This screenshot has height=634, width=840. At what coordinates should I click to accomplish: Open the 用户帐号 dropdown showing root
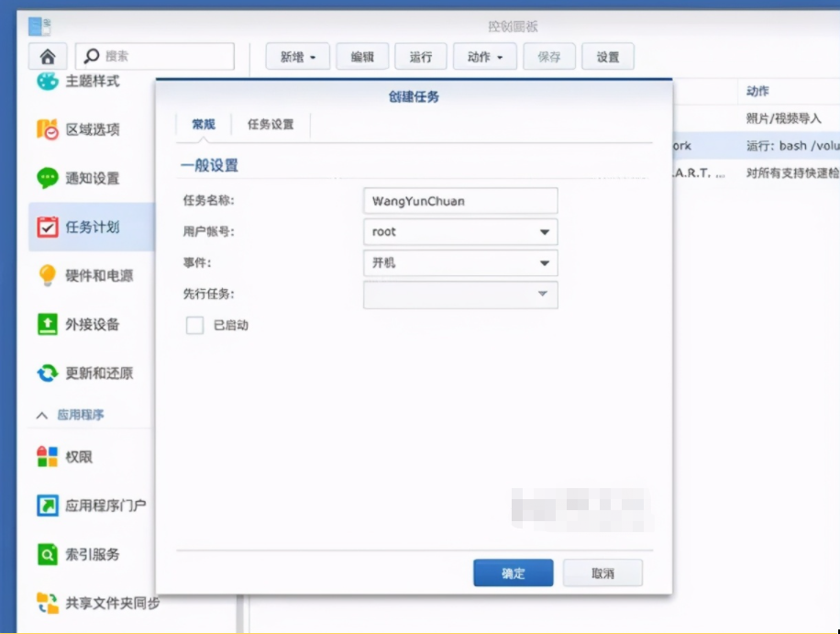tap(459, 232)
